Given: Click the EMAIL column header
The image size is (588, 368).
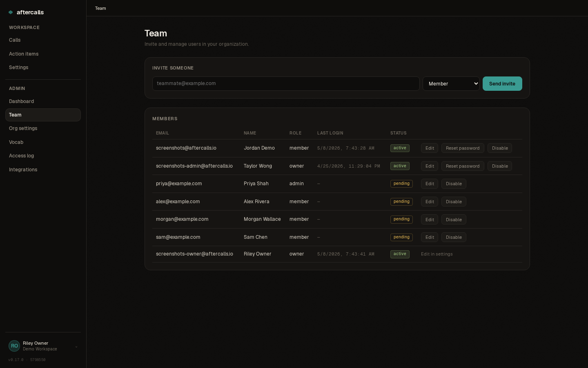Looking at the screenshot, I should [163, 133].
